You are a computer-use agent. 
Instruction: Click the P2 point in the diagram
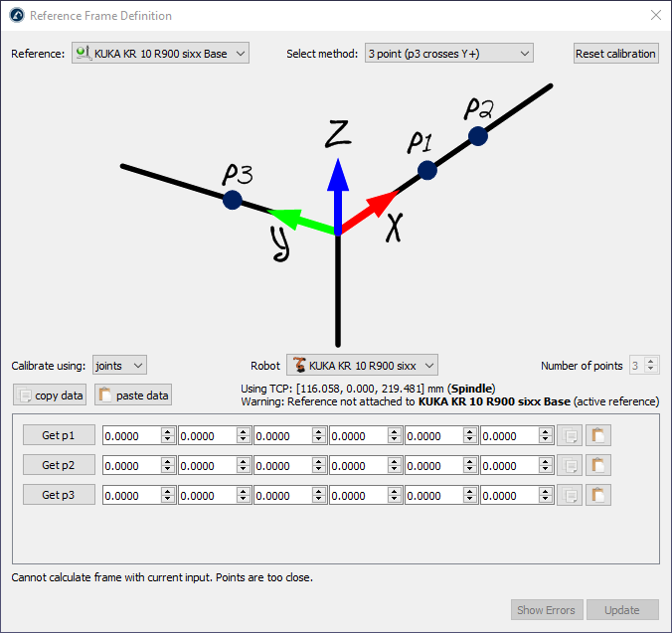478,136
